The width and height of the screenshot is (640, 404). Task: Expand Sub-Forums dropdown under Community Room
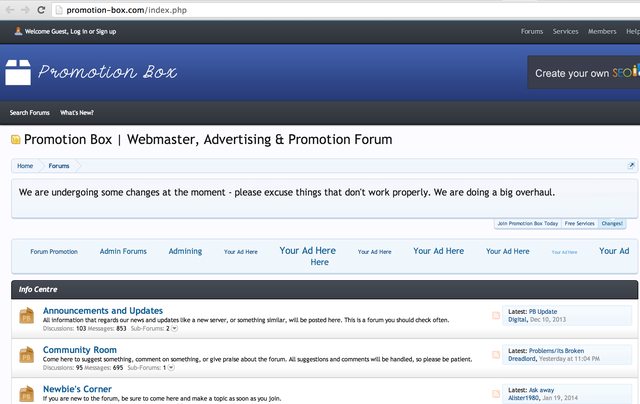click(x=171, y=368)
